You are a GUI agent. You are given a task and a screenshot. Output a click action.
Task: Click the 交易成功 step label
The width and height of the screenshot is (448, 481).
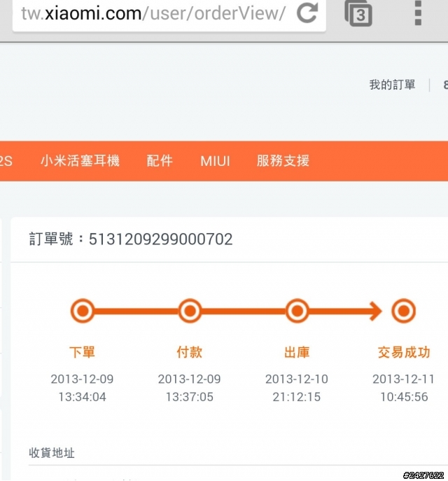tap(404, 352)
